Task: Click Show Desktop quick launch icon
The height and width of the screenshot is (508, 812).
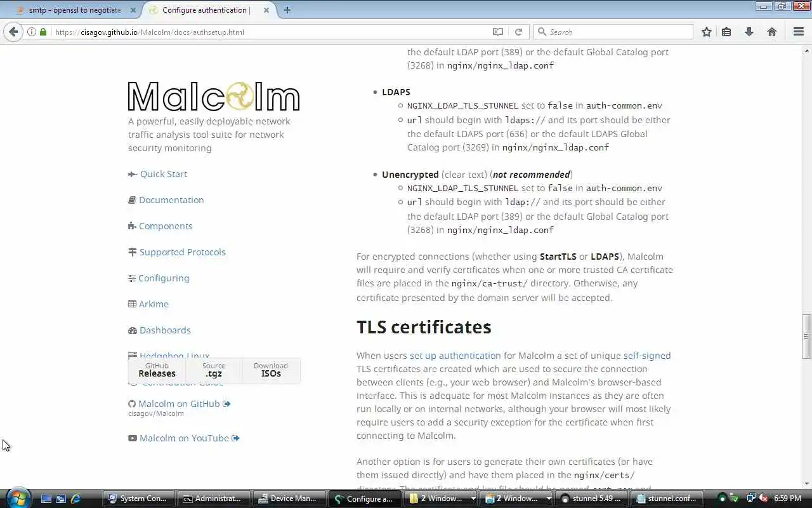Action: [46, 498]
